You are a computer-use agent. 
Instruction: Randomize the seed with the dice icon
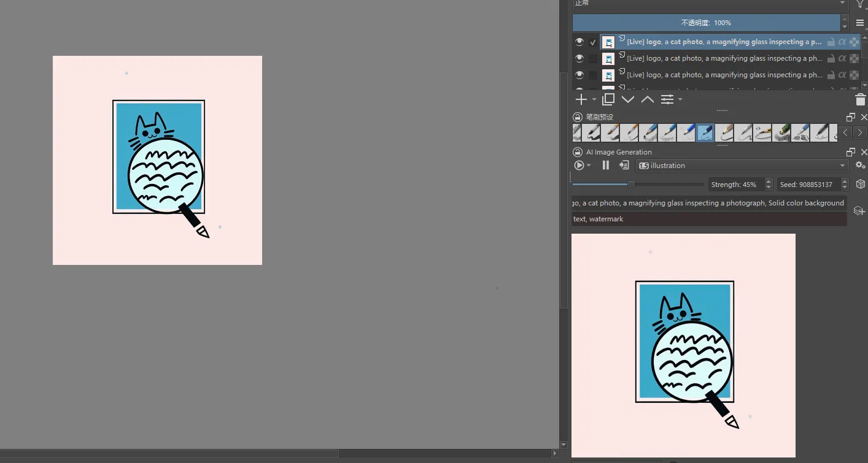click(x=861, y=184)
